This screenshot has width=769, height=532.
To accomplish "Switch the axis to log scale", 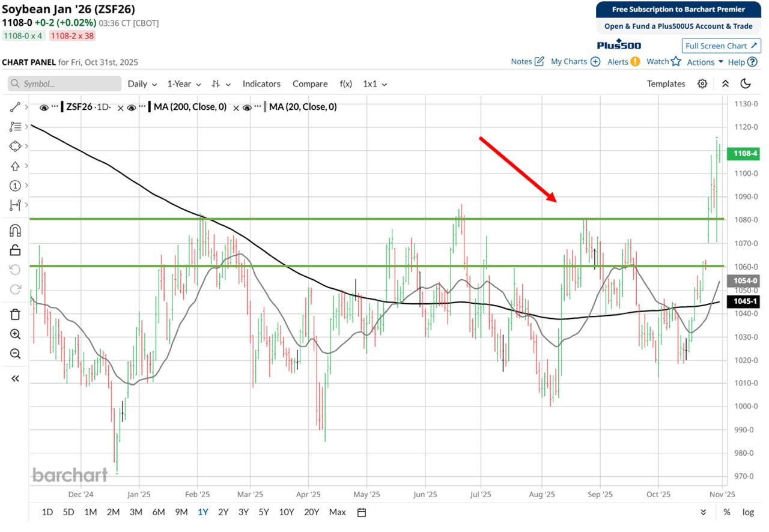I will [x=748, y=512].
